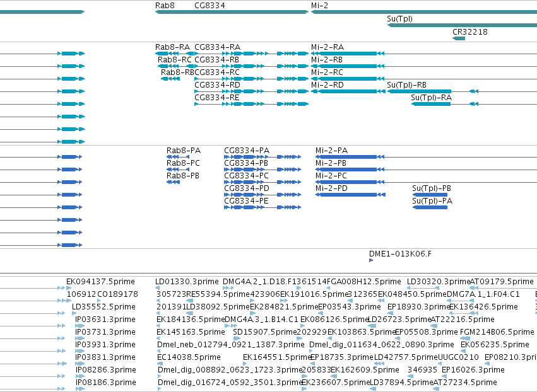Select the AT22216.5prime label
Screen dimensions: 537x392
463,320
